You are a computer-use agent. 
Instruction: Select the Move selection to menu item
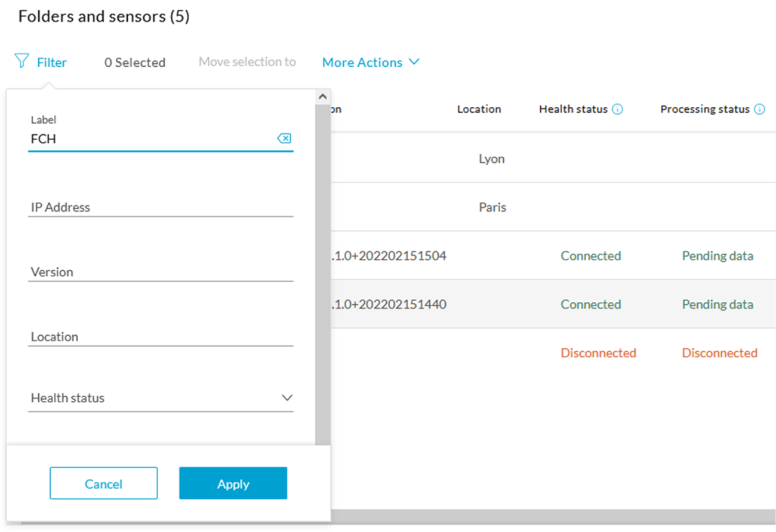pos(247,61)
